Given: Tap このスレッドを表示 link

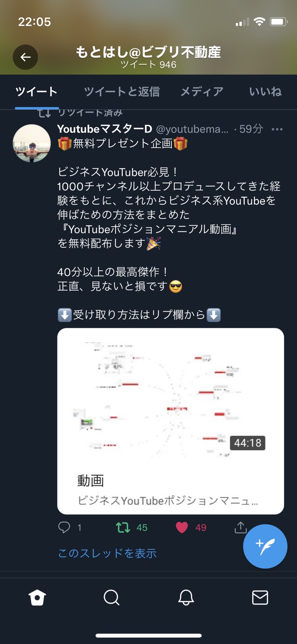Looking at the screenshot, I should click(107, 553).
